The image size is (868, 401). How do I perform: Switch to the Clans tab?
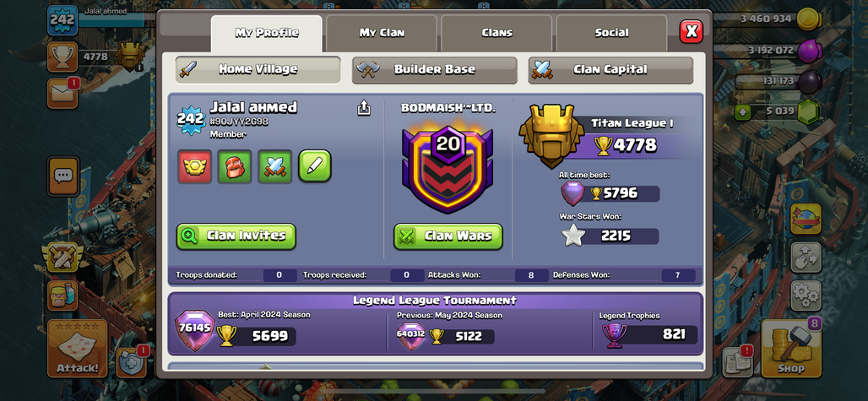click(496, 33)
